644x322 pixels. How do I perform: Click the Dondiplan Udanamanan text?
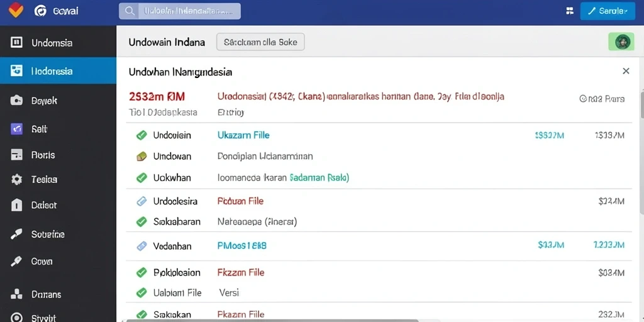coord(265,156)
